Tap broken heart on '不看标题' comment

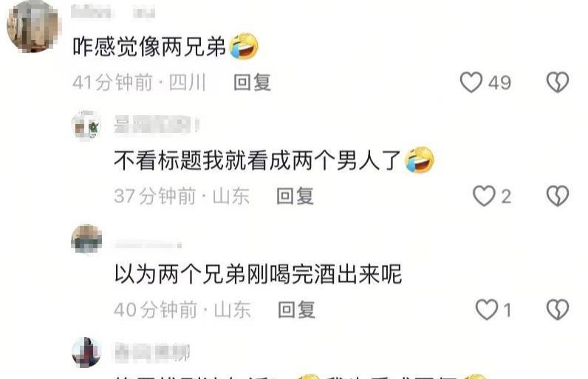[557, 196]
